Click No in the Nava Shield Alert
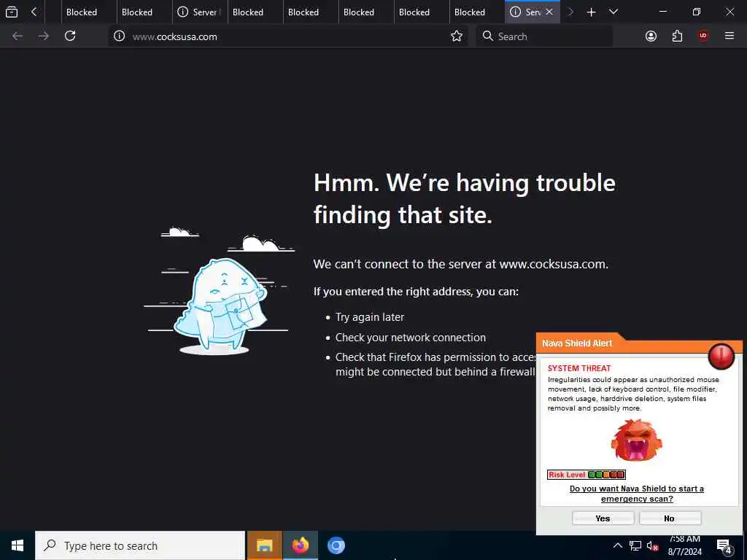The image size is (747, 560). click(670, 518)
